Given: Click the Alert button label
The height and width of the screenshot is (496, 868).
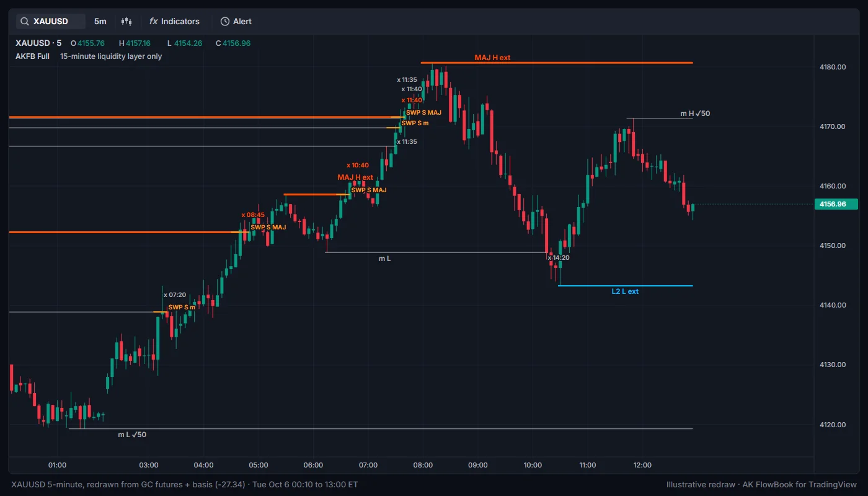Looking at the screenshot, I should click(x=242, y=21).
